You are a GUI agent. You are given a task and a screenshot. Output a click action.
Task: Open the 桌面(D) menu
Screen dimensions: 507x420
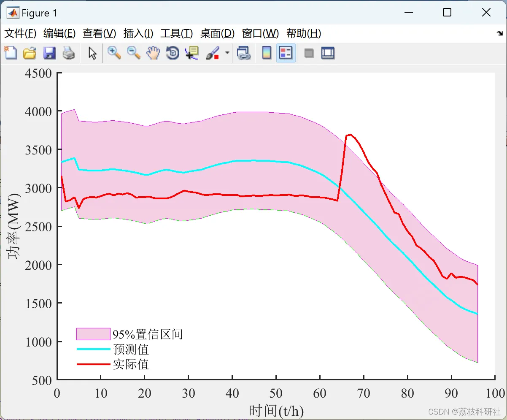pyautogui.click(x=217, y=33)
